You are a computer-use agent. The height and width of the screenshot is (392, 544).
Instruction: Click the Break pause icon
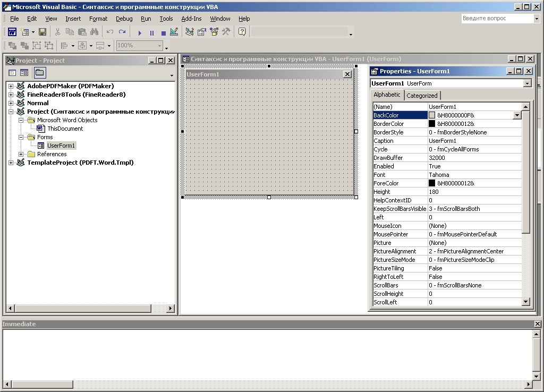pyautogui.click(x=151, y=33)
